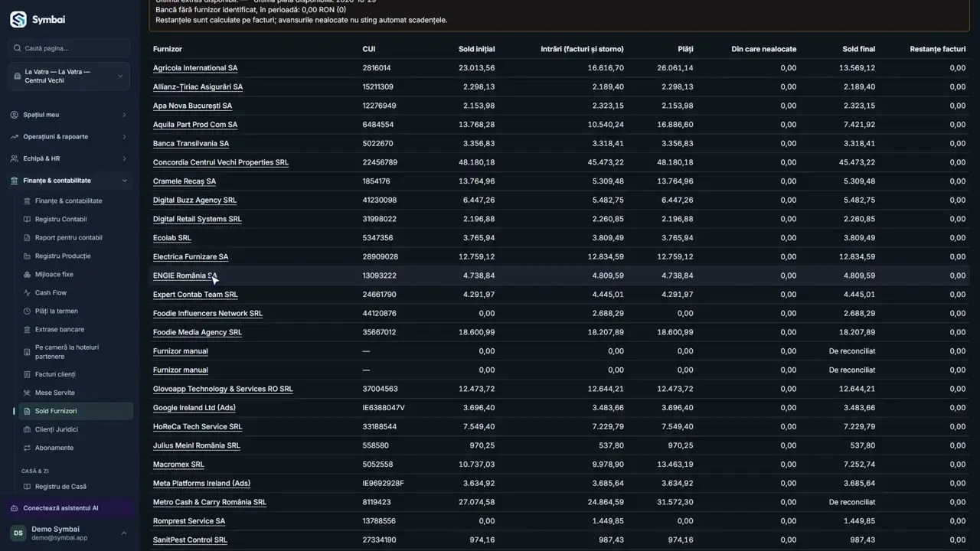980x551 pixels.
Task: Click the Symbai logo icon
Action: [x=18, y=19]
